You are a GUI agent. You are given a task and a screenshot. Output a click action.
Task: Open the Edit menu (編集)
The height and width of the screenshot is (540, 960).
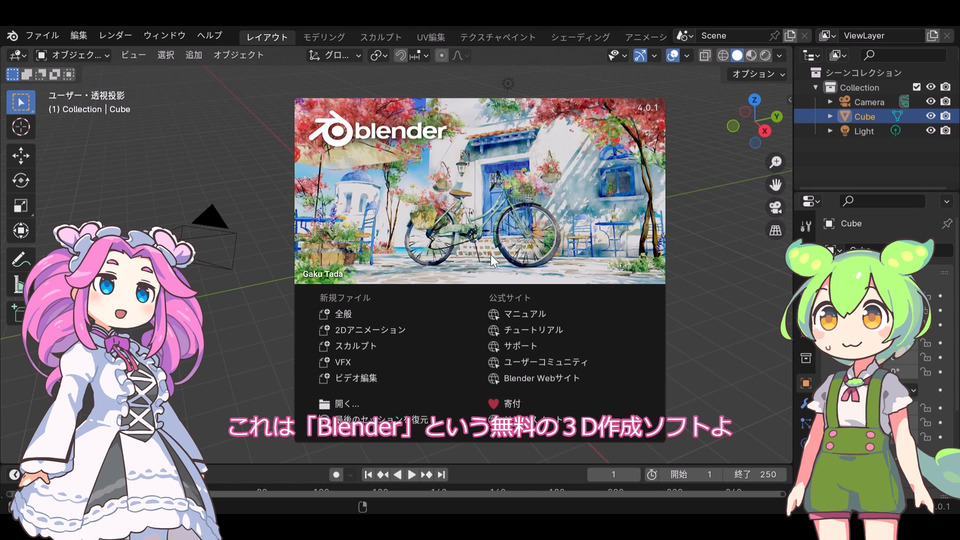79,36
